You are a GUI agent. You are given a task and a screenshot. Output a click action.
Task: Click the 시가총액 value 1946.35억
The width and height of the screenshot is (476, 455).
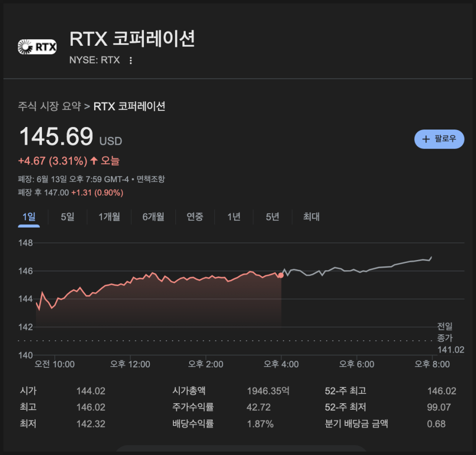click(x=268, y=391)
